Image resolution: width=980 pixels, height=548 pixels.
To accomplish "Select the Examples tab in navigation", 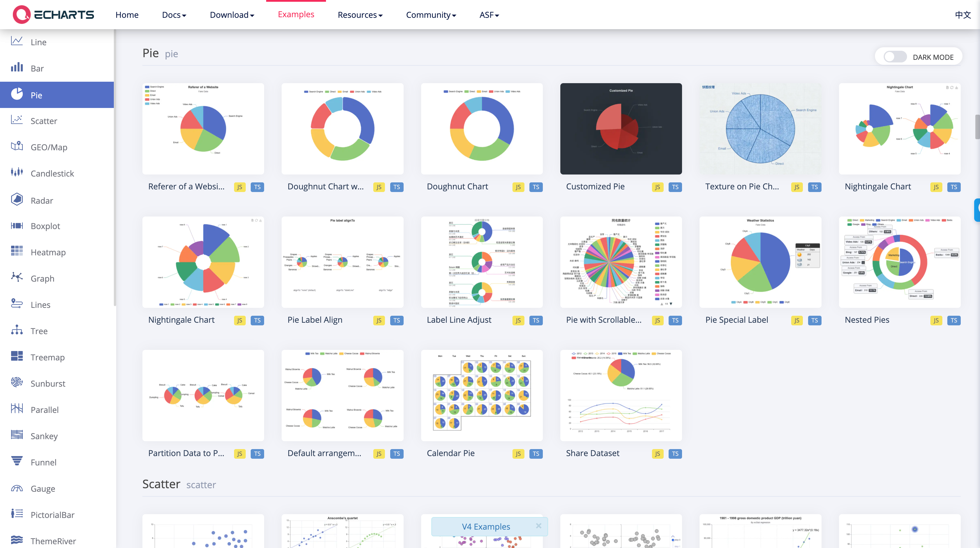I will coord(296,15).
